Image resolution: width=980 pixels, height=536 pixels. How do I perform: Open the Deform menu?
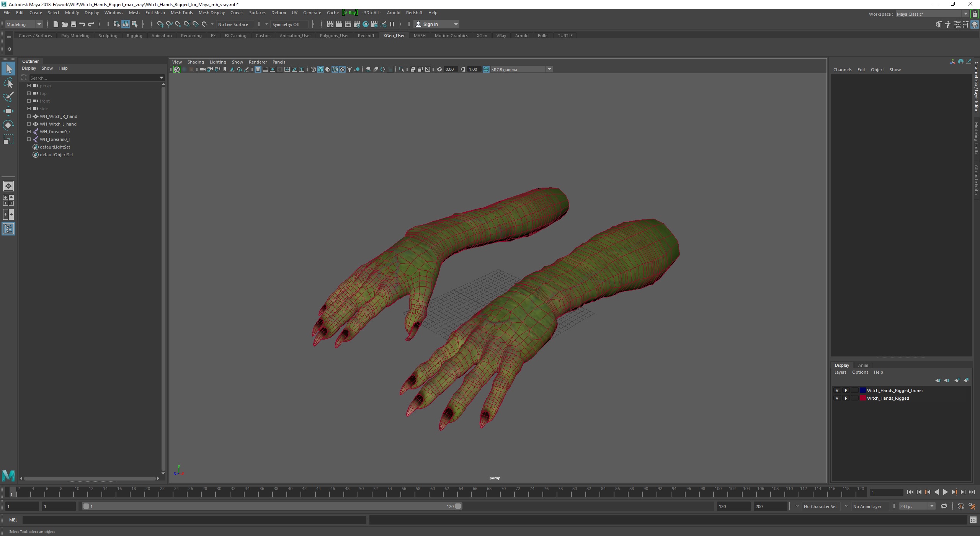pyautogui.click(x=278, y=13)
